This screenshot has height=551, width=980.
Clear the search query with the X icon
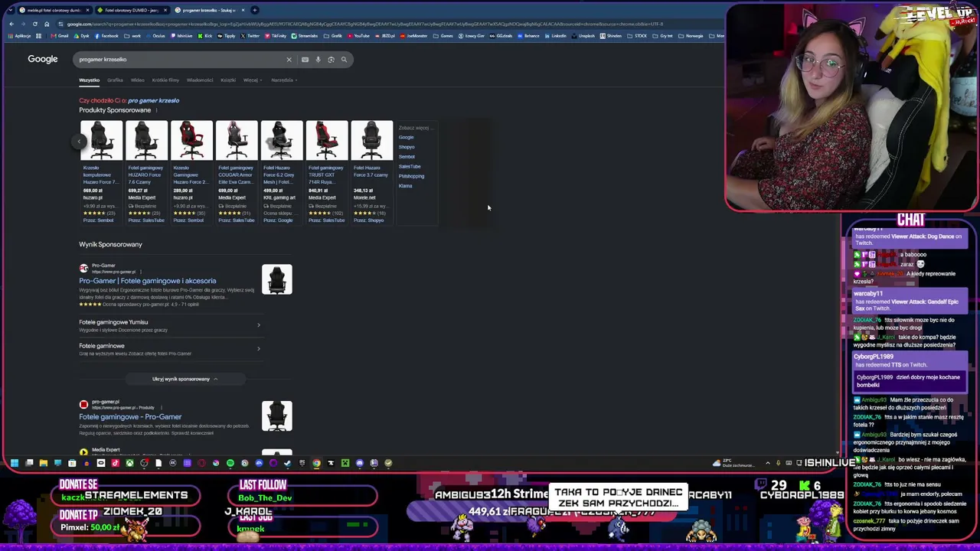[x=289, y=59]
